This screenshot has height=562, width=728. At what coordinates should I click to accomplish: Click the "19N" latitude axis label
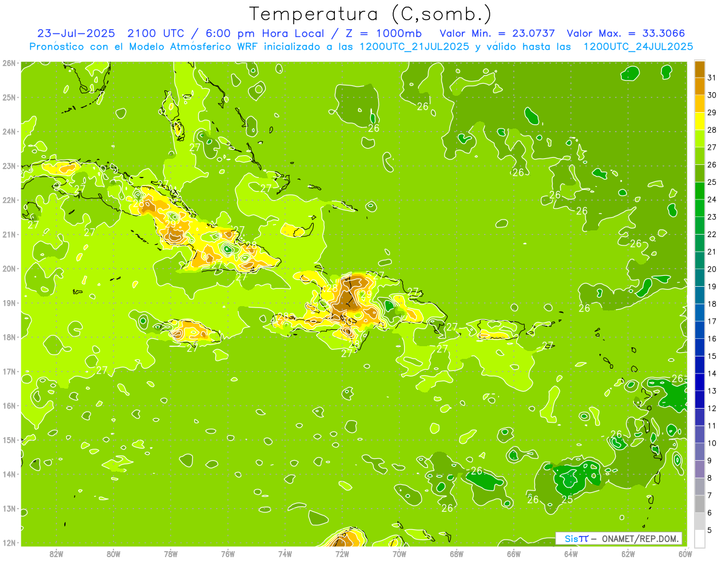8,303
